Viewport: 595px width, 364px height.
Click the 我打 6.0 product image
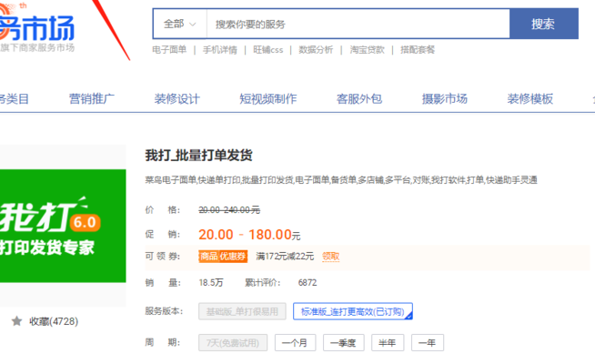pyautogui.click(x=63, y=226)
